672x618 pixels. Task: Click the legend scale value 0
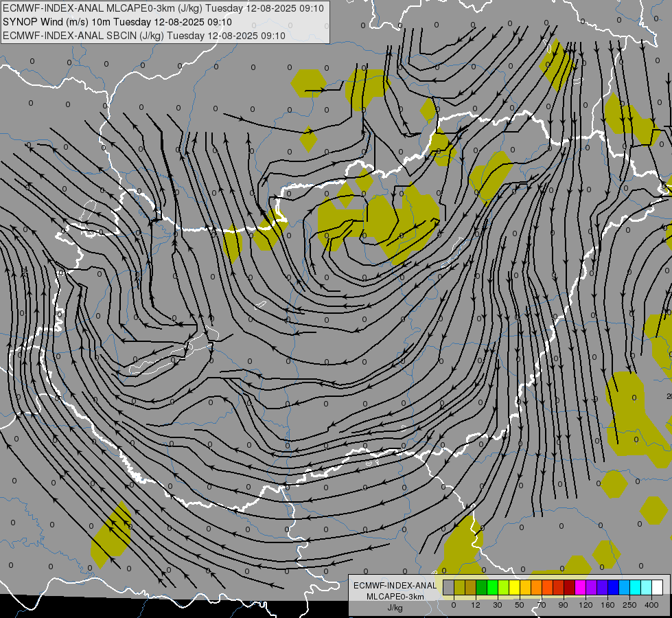(x=454, y=605)
